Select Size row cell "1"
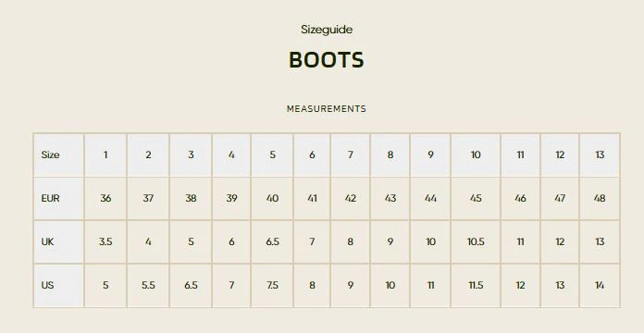The height and width of the screenshot is (333, 644). (105, 154)
